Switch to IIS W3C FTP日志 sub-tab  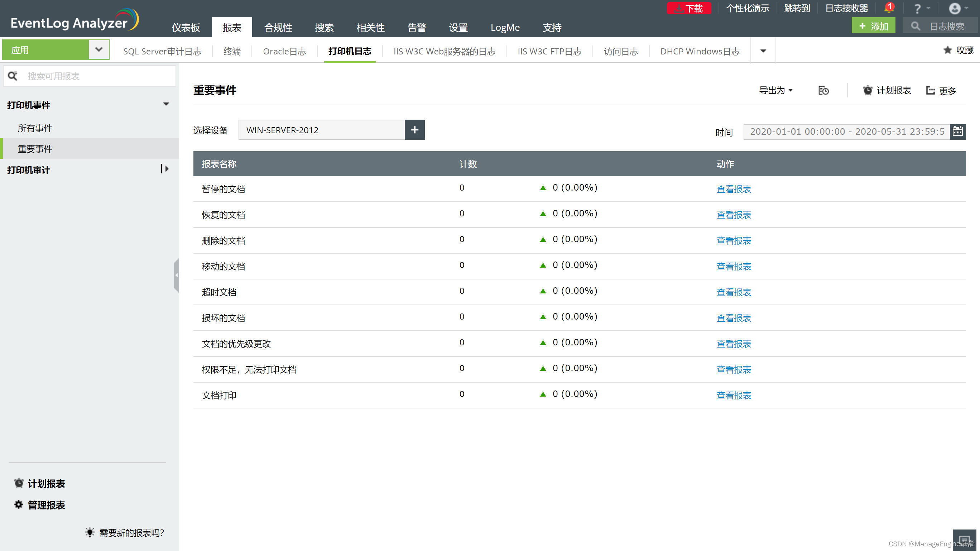[x=549, y=51]
